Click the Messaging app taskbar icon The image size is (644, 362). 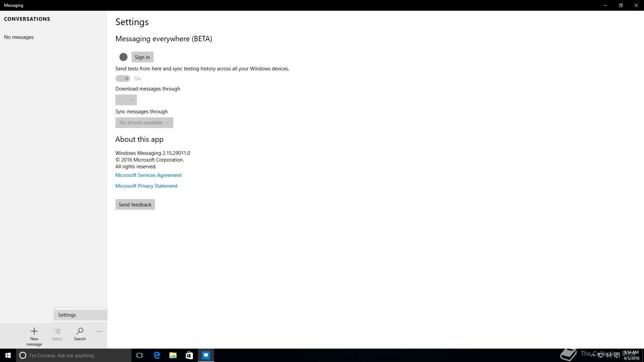pos(206,355)
